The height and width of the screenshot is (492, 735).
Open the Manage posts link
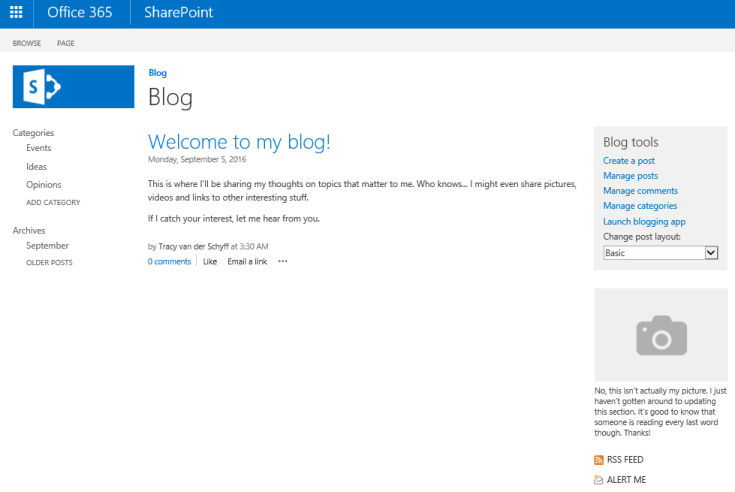pyautogui.click(x=630, y=176)
